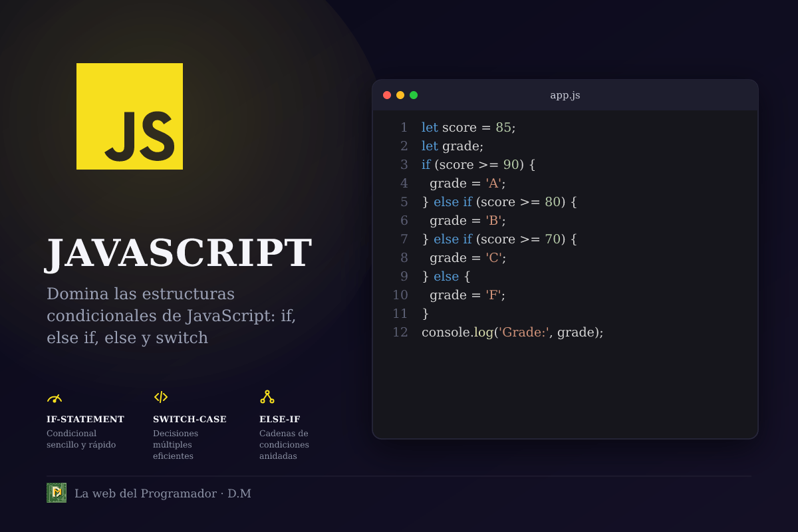Click the console.log('Grade:', grade) line
798x532 pixels.
click(513, 332)
